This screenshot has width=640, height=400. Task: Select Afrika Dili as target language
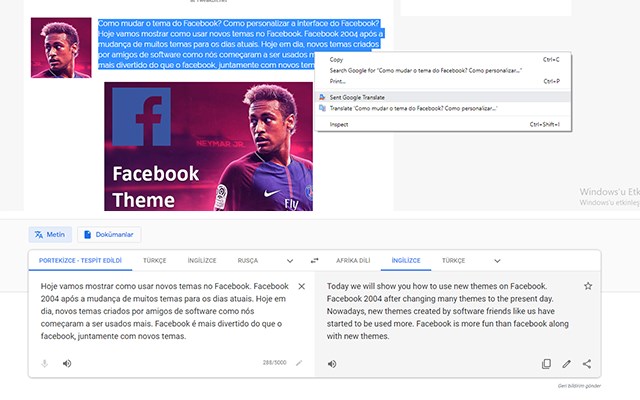click(x=353, y=260)
